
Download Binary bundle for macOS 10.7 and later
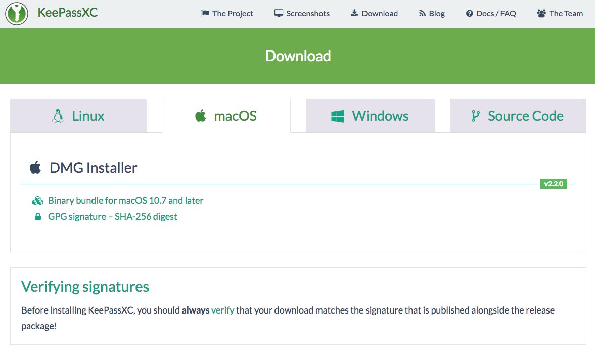pos(125,201)
